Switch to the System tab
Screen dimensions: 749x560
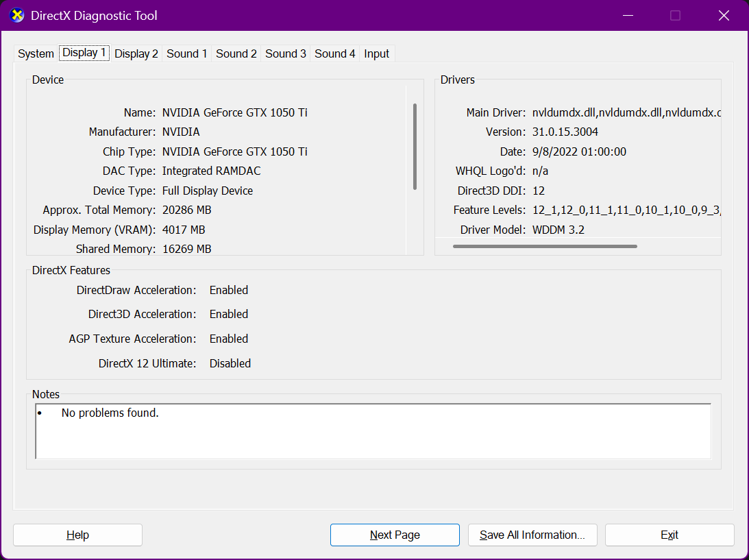(x=36, y=53)
